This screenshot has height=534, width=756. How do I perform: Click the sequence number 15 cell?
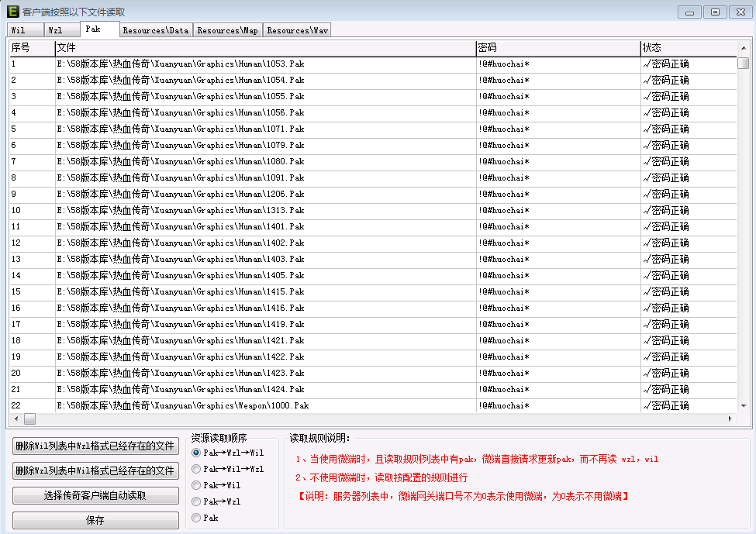[33, 292]
